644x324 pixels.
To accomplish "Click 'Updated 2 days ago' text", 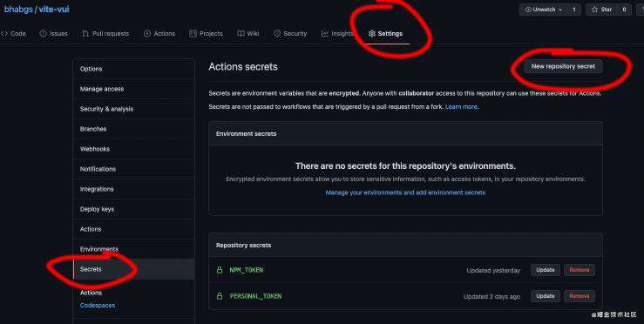I will (491, 296).
